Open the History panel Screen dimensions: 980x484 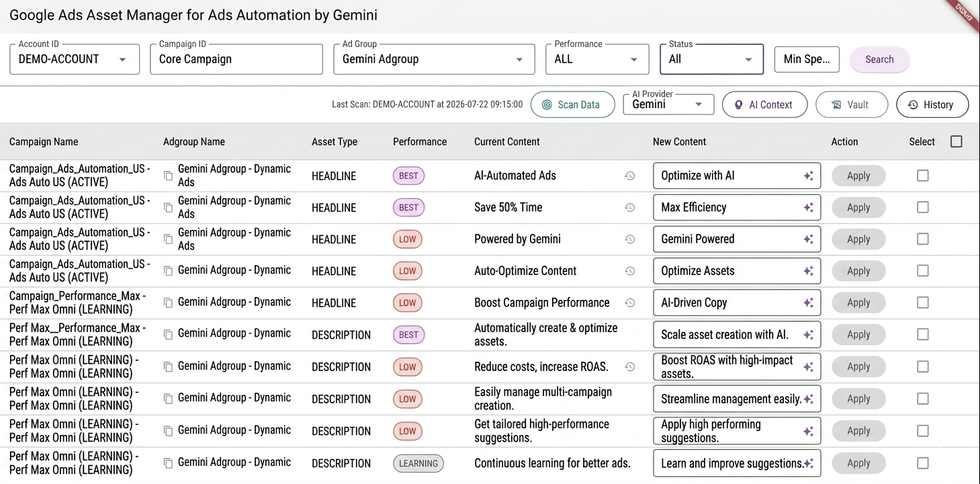(x=932, y=104)
